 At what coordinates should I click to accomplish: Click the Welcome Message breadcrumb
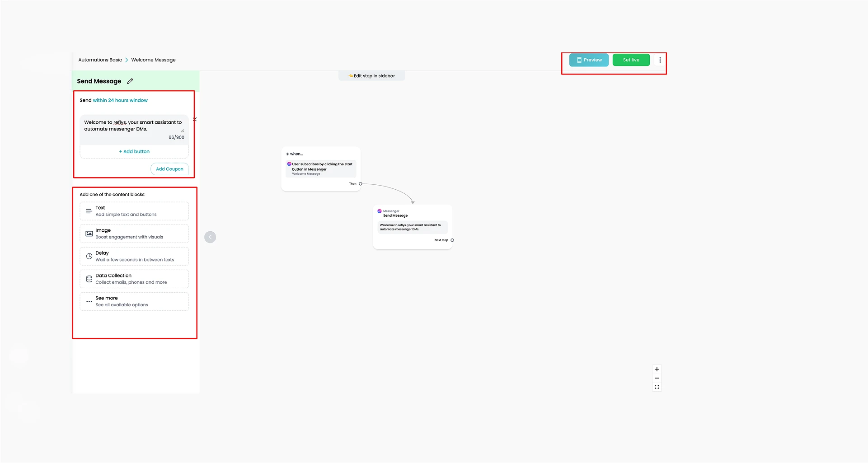click(x=154, y=60)
